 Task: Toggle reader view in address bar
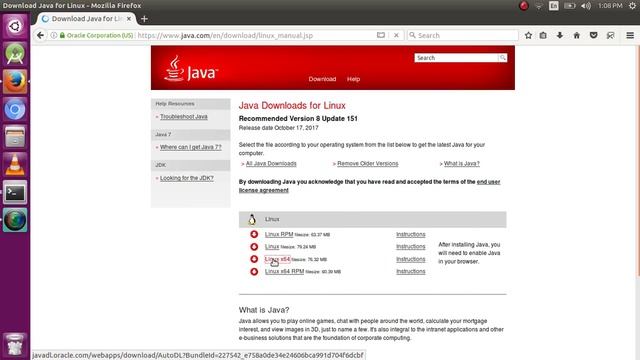380,36
